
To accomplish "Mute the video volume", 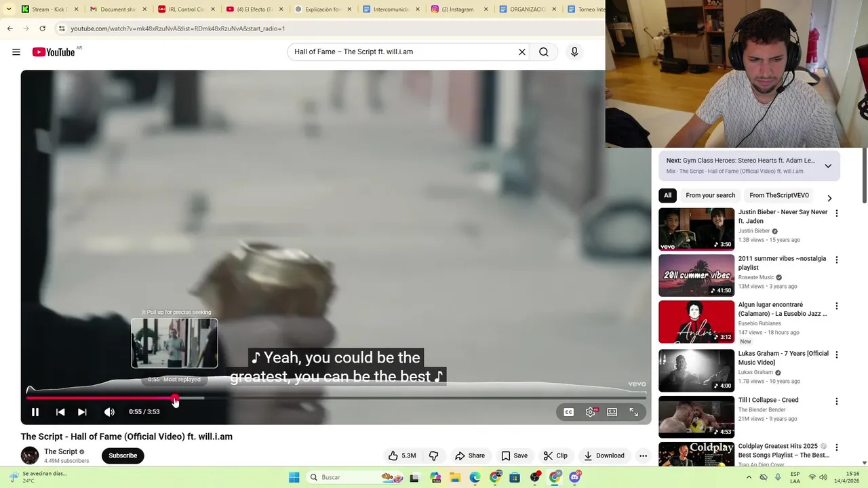I will (109, 412).
